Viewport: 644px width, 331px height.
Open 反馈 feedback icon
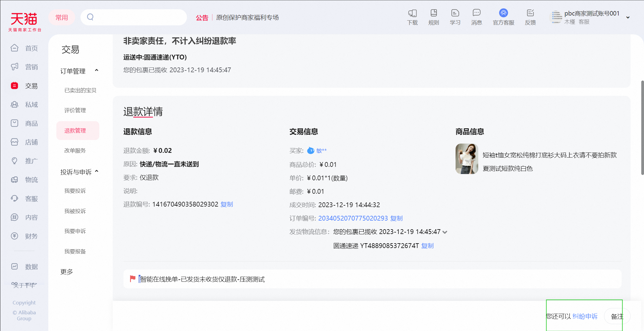tap(530, 13)
